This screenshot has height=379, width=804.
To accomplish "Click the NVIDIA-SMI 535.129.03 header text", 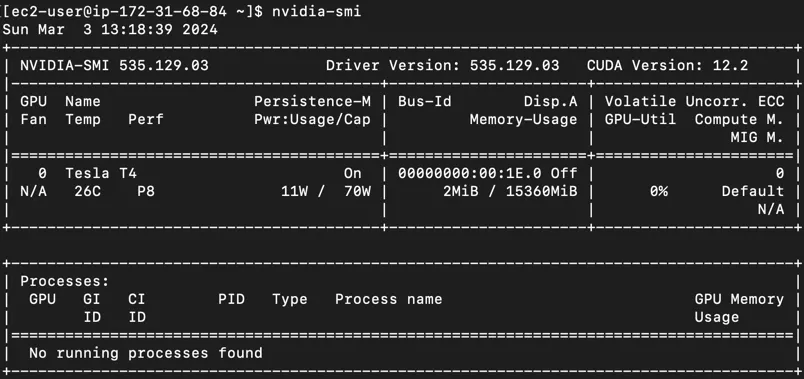I will (x=114, y=66).
